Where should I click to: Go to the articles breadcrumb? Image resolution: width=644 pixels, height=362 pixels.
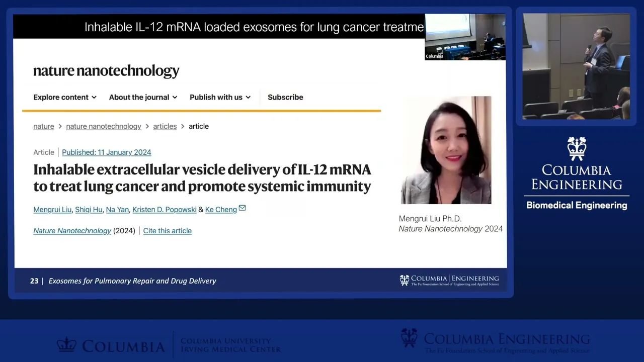[165, 126]
